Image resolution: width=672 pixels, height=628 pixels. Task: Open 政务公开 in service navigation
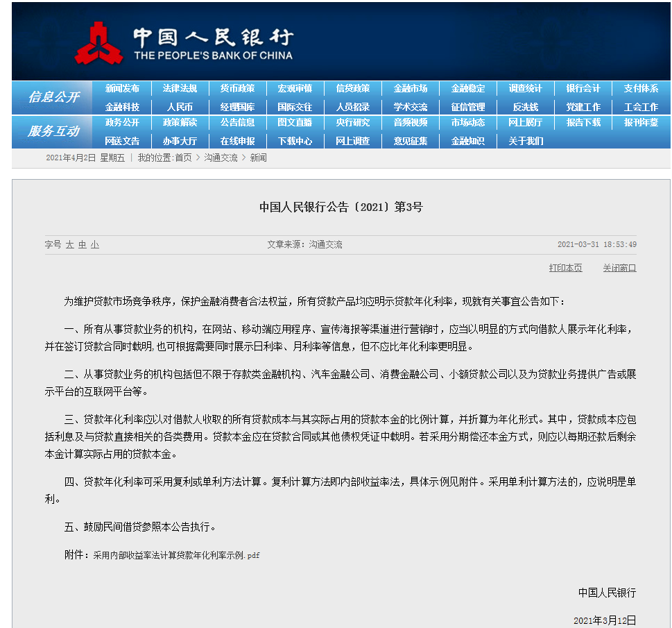tap(122, 122)
